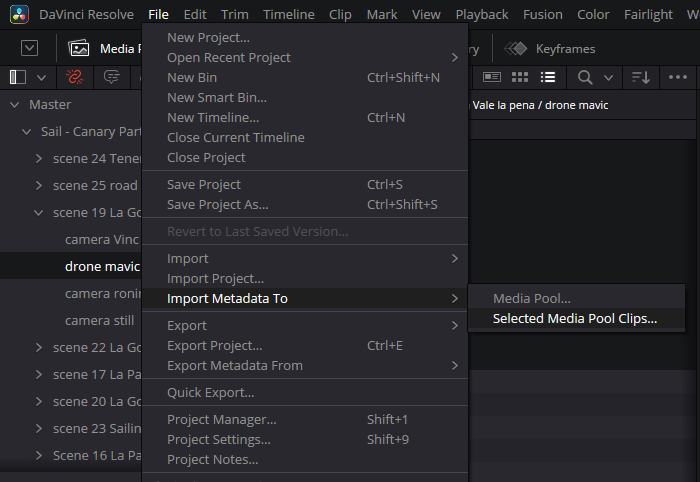Toggle the Media Pool panel button
The image size is (700, 482).
pos(80,49)
